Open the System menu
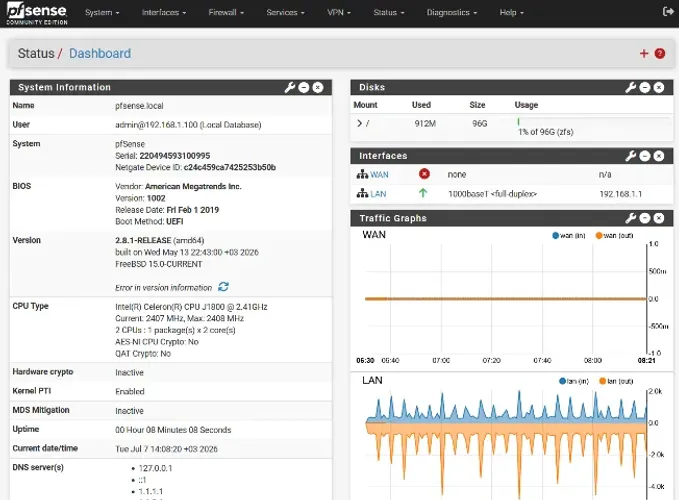 pos(102,13)
